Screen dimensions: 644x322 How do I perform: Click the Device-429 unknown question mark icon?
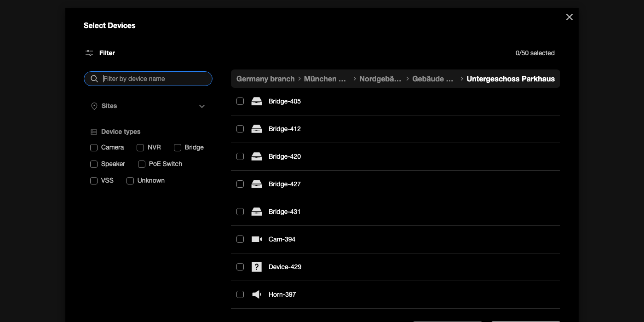pos(257,267)
